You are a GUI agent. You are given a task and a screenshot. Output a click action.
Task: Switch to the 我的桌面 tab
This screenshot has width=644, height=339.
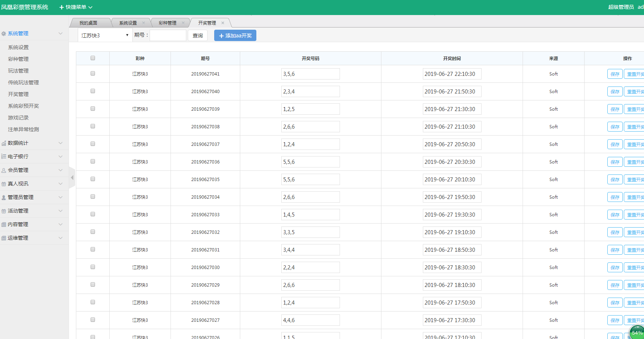[x=88, y=23]
